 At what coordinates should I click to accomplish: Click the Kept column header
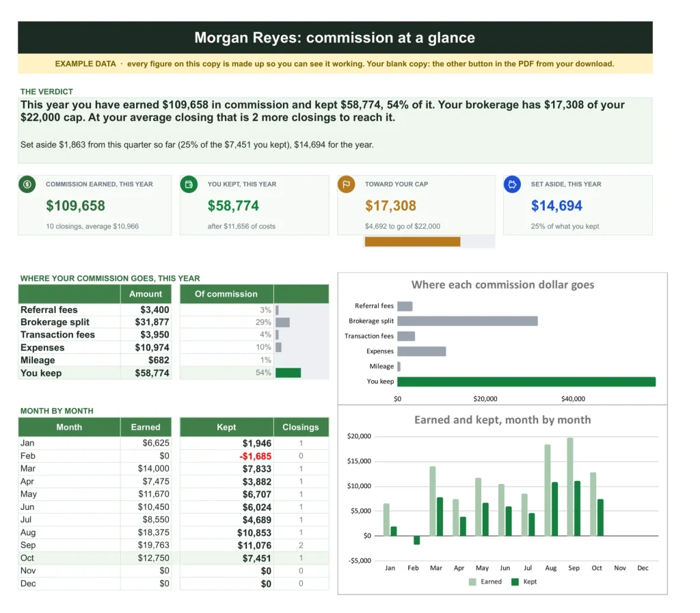(226, 427)
